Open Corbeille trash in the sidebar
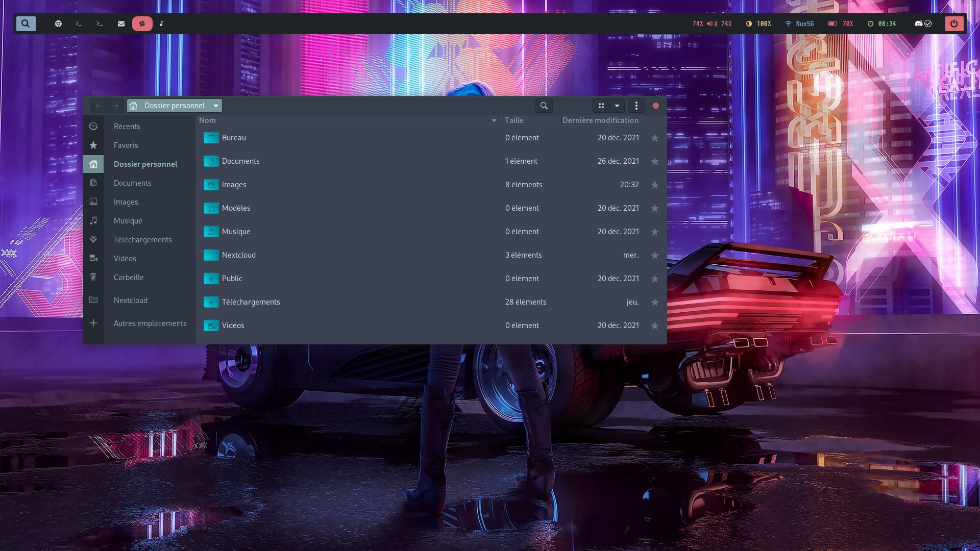This screenshot has height=551, width=980. [x=129, y=278]
